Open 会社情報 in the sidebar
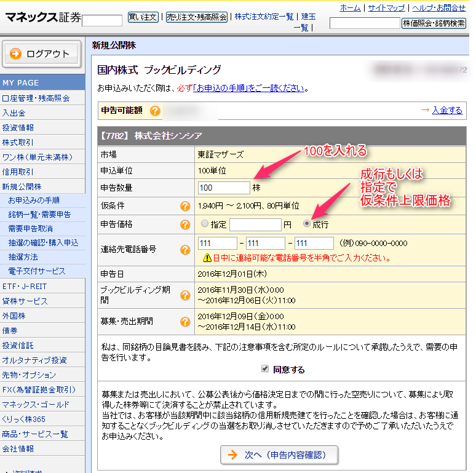 [x=42, y=449]
